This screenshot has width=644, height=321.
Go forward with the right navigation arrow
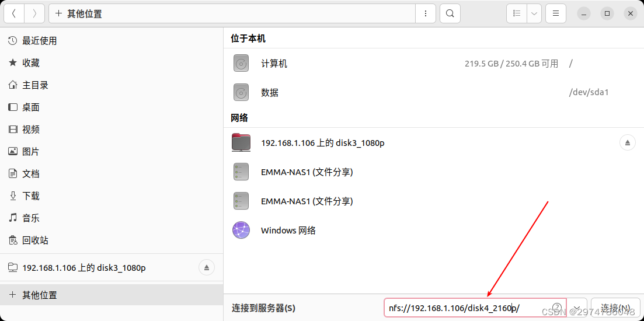(34, 13)
